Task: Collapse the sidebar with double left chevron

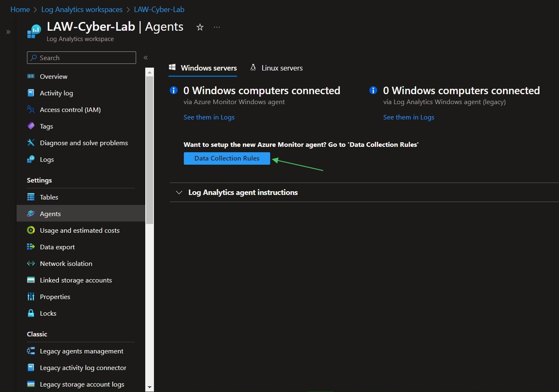Action: [x=146, y=58]
